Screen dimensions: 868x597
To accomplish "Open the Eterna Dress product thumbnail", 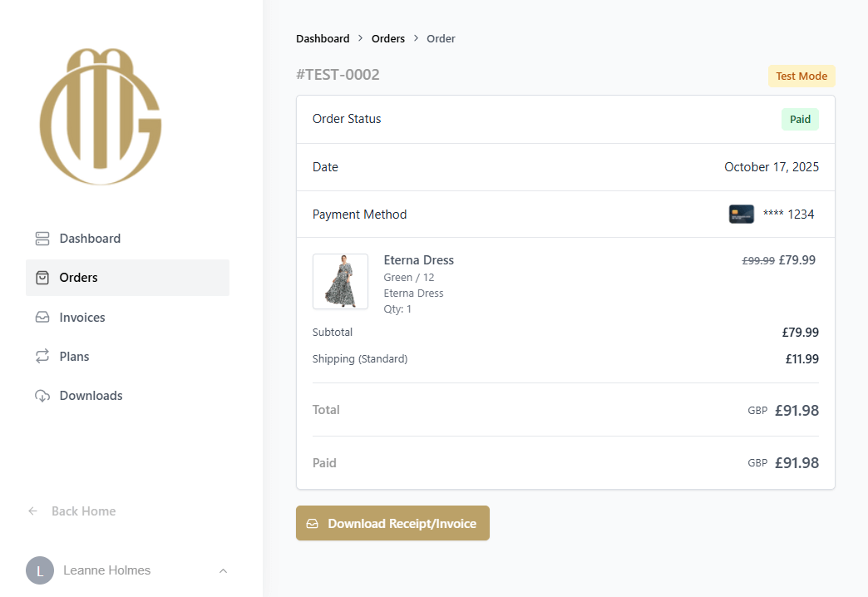I will tap(340, 282).
